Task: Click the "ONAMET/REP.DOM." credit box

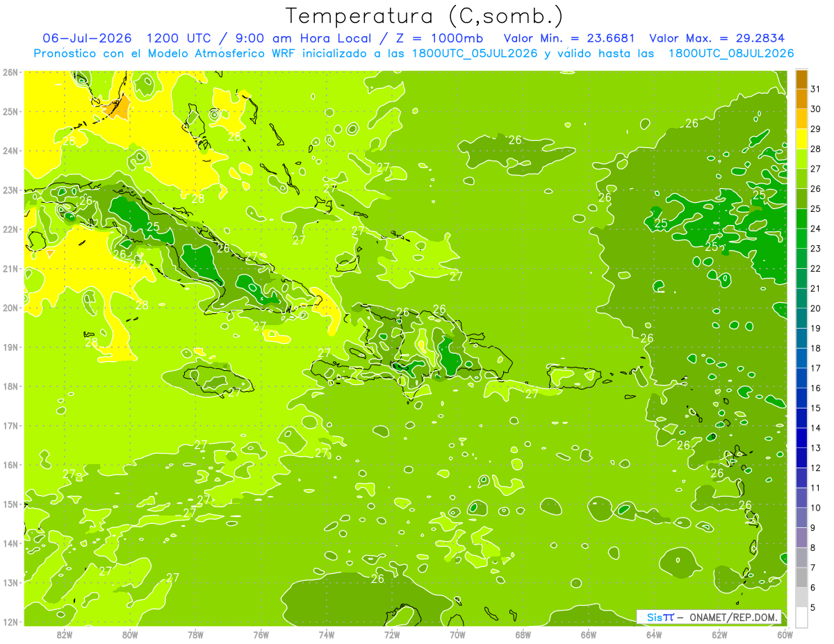Action: 709,617
